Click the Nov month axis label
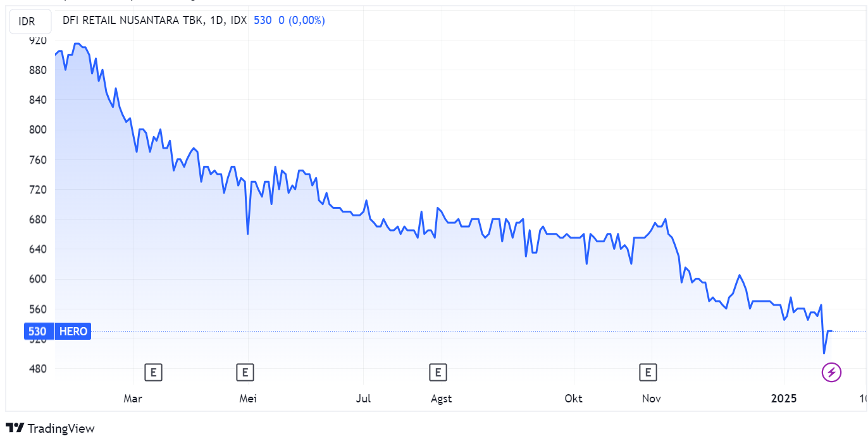This screenshot has height=441, width=868. pyautogui.click(x=651, y=399)
